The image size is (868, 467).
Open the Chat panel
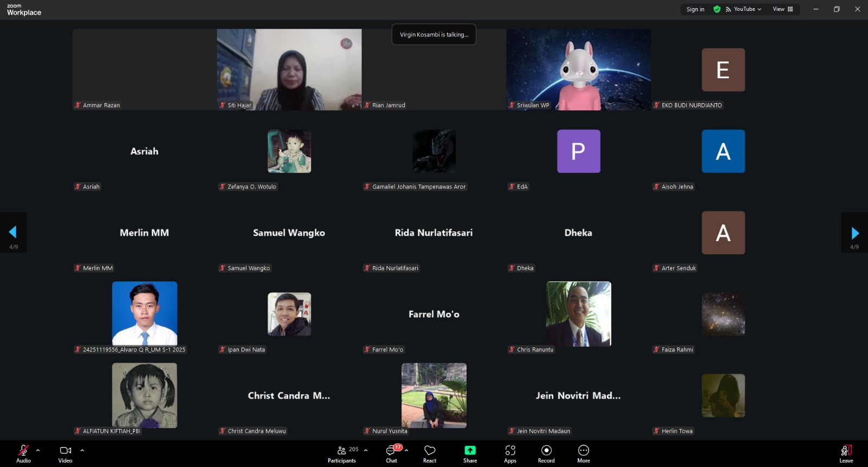(x=391, y=453)
